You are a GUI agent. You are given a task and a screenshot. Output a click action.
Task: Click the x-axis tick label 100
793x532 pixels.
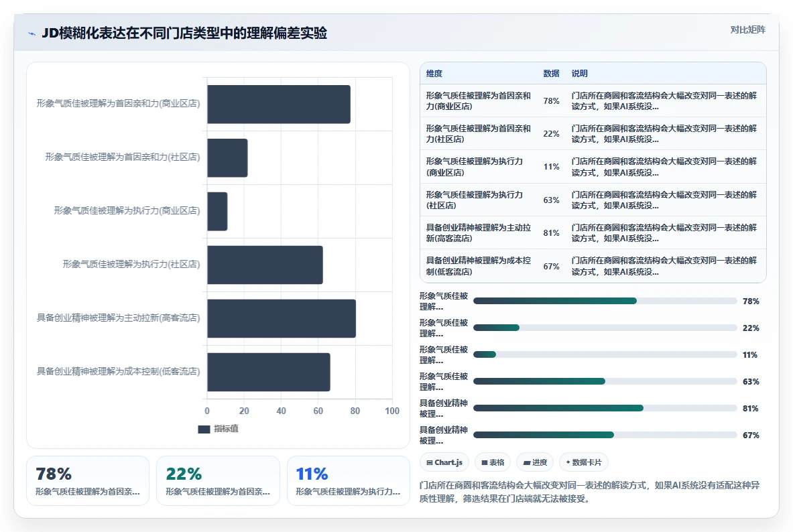click(x=392, y=411)
